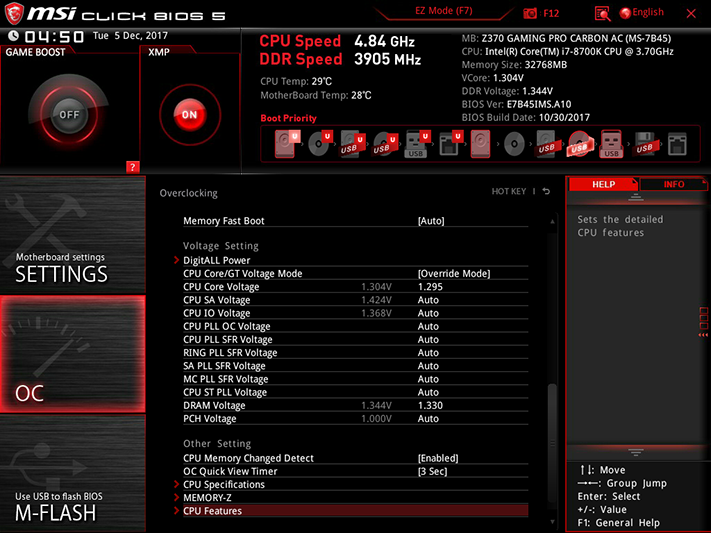Click the language globe icon

point(625,13)
